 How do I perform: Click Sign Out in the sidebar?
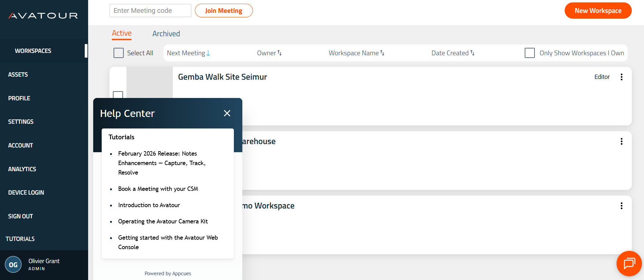[20, 216]
